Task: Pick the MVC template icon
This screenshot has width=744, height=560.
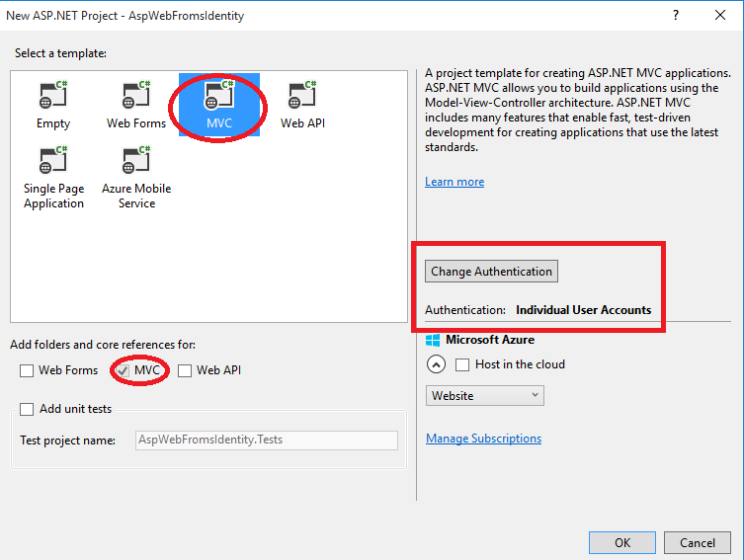Action: click(218, 96)
